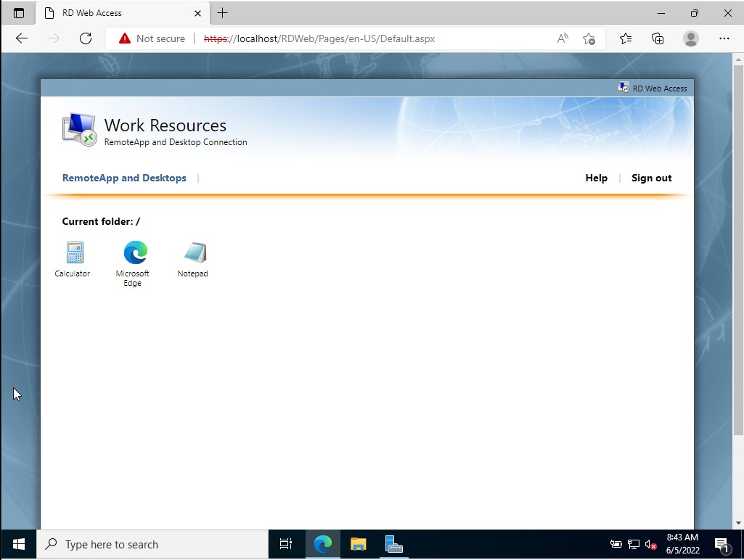Click the RD Web Access header icon
The height and width of the screenshot is (560, 744).
click(624, 88)
